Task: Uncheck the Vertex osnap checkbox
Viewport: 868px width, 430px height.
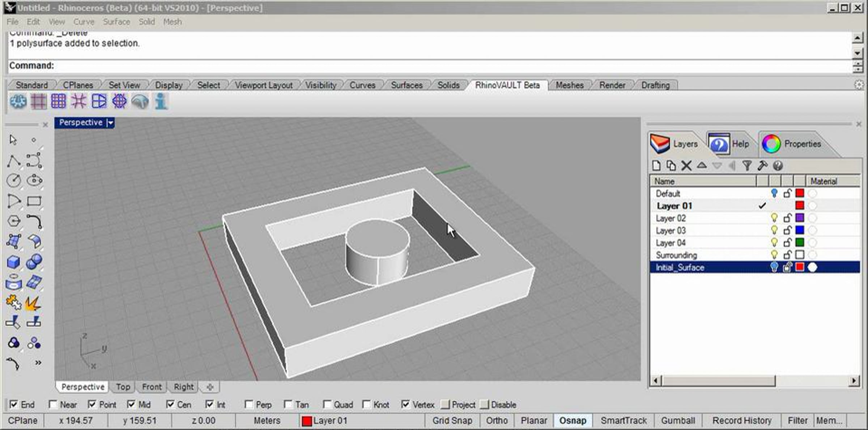Action: click(x=406, y=404)
